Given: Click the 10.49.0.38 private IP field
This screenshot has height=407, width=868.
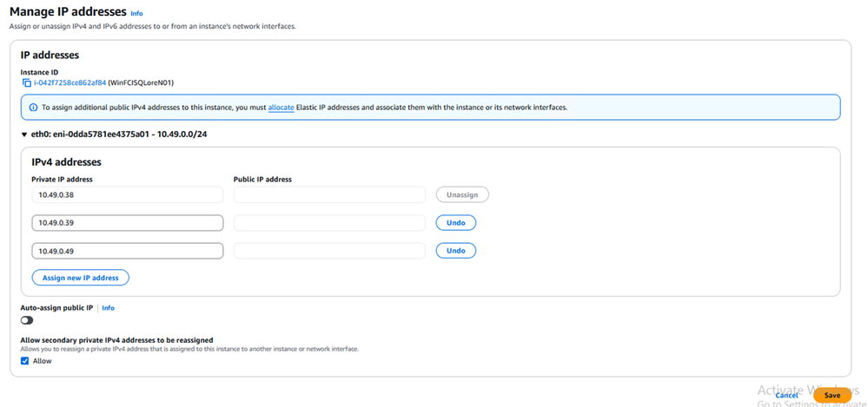Looking at the screenshot, I should (127, 195).
